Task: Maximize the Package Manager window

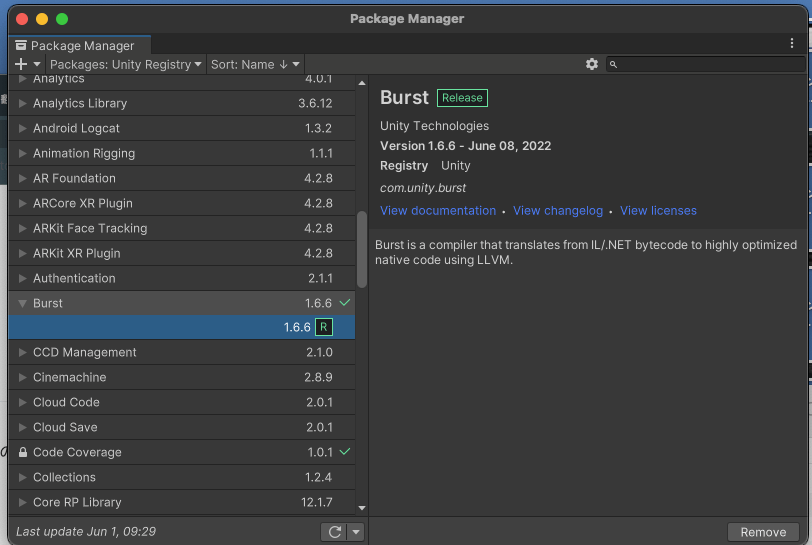Action: pyautogui.click(x=62, y=19)
